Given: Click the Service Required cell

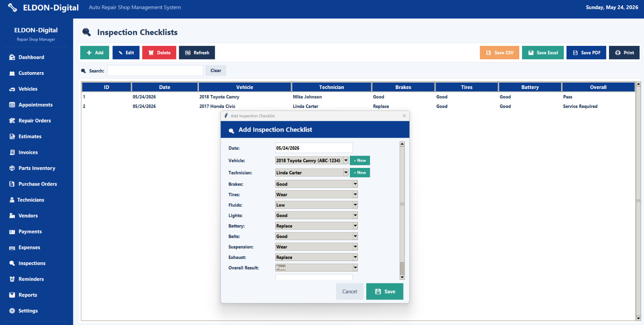Looking at the screenshot, I should (x=580, y=106).
